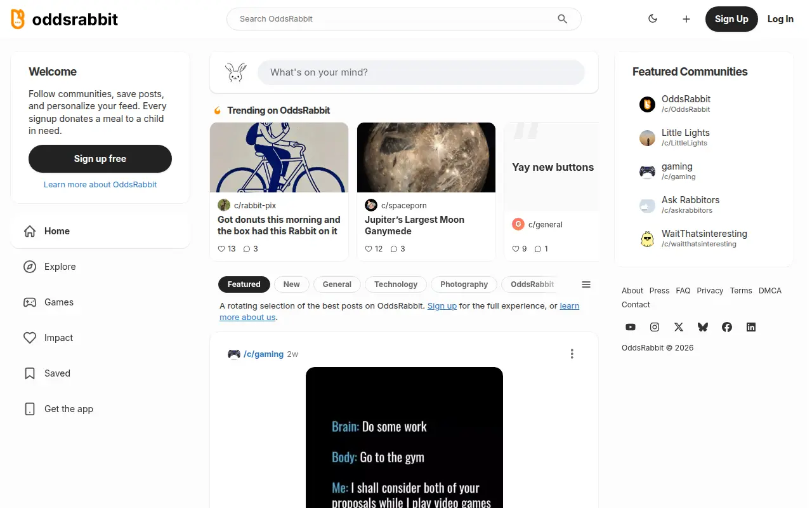Click the Sign up free button

(100, 159)
